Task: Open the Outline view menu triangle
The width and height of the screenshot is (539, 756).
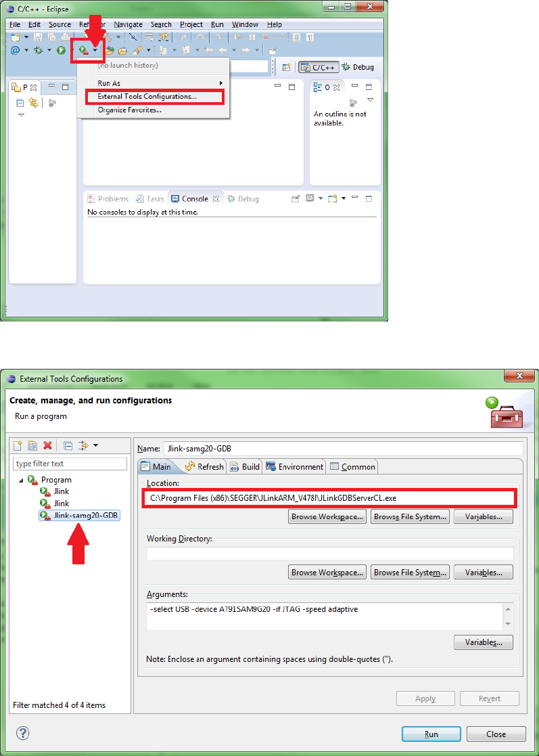Action: tap(370, 100)
